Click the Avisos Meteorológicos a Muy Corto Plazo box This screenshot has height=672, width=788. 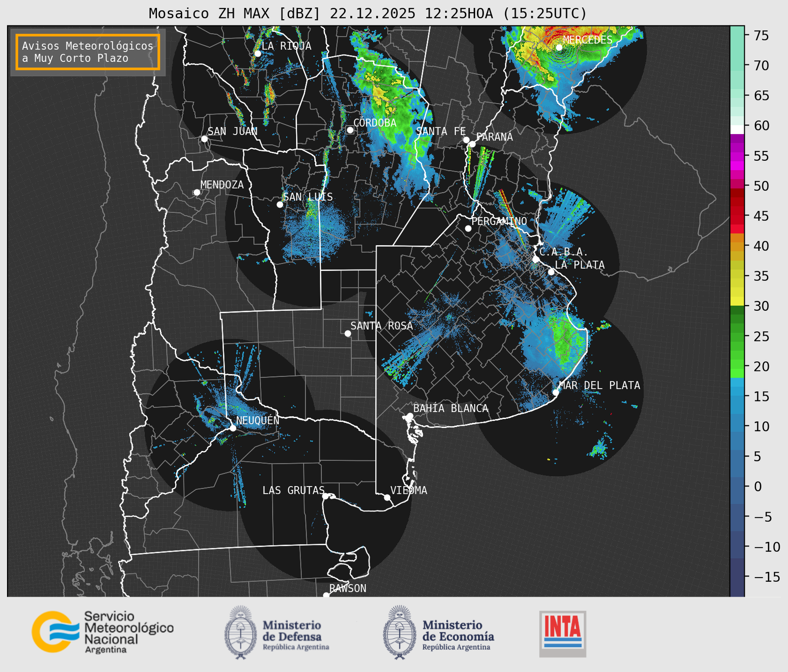[x=88, y=52]
